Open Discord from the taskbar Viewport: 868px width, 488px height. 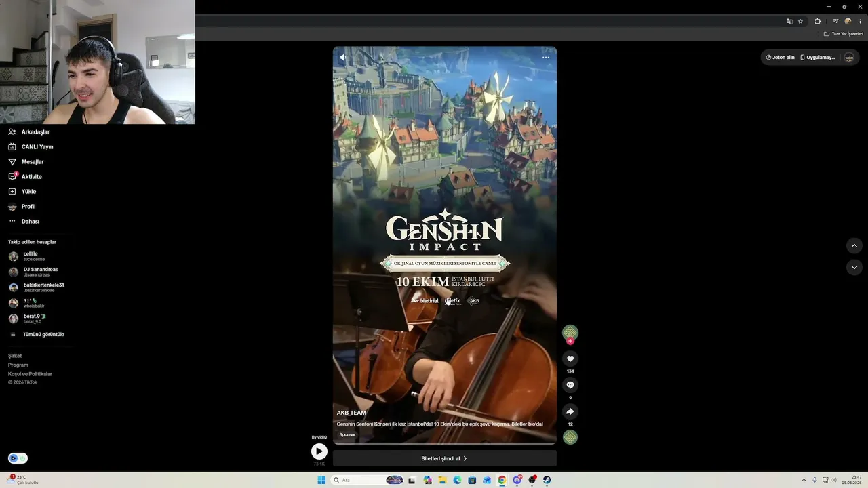click(517, 480)
